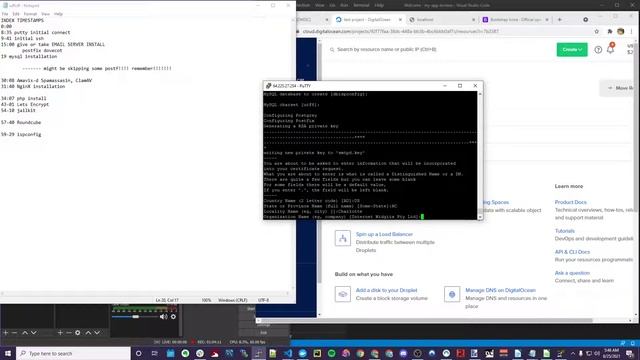The width and height of the screenshot is (640, 360).
Task: Open Cortana circle on the taskbar
Action: 138,353
